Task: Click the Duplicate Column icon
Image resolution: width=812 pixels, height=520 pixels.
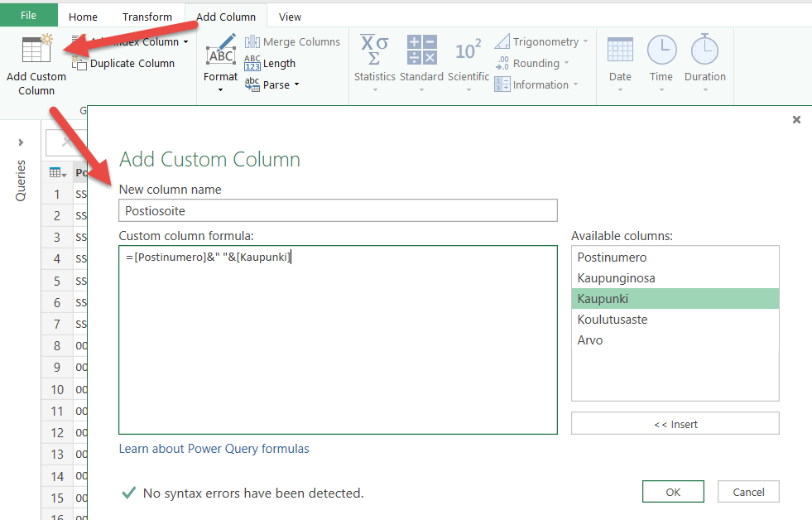Action: 80,64
